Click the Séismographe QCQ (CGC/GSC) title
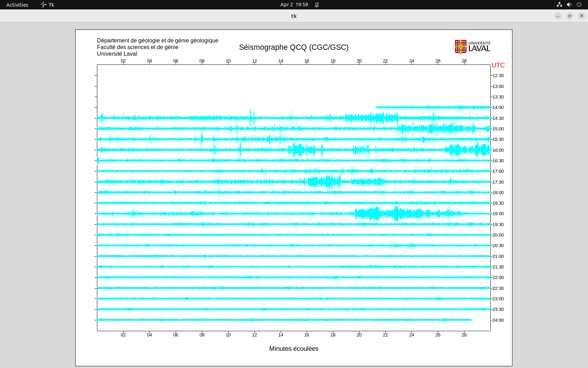Screen dimensions: 588x368 click(x=294, y=47)
